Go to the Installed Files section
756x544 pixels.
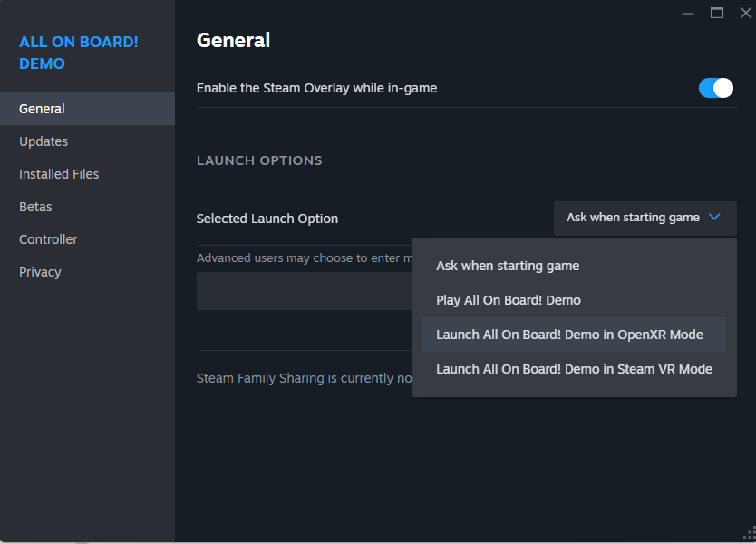pyautogui.click(x=59, y=174)
